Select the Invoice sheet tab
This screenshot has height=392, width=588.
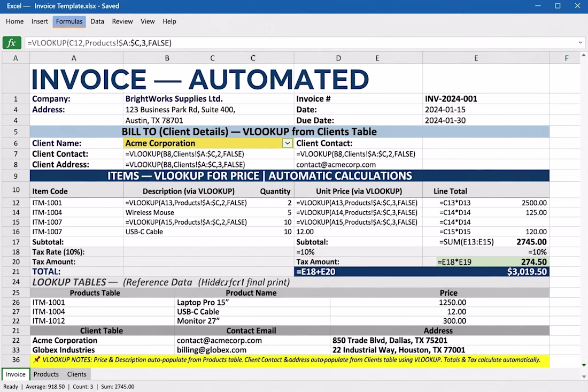pyautogui.click(x=16, y=374)
